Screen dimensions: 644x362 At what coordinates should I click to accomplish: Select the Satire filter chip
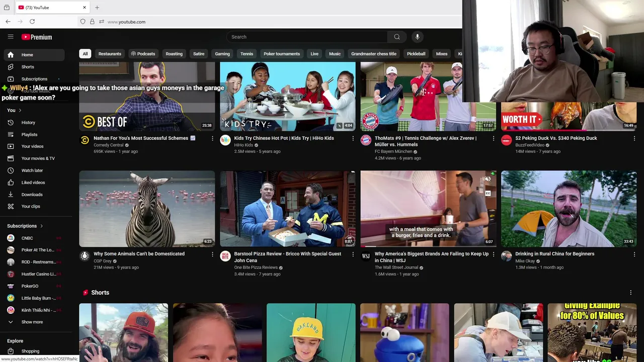coord(199,54)
